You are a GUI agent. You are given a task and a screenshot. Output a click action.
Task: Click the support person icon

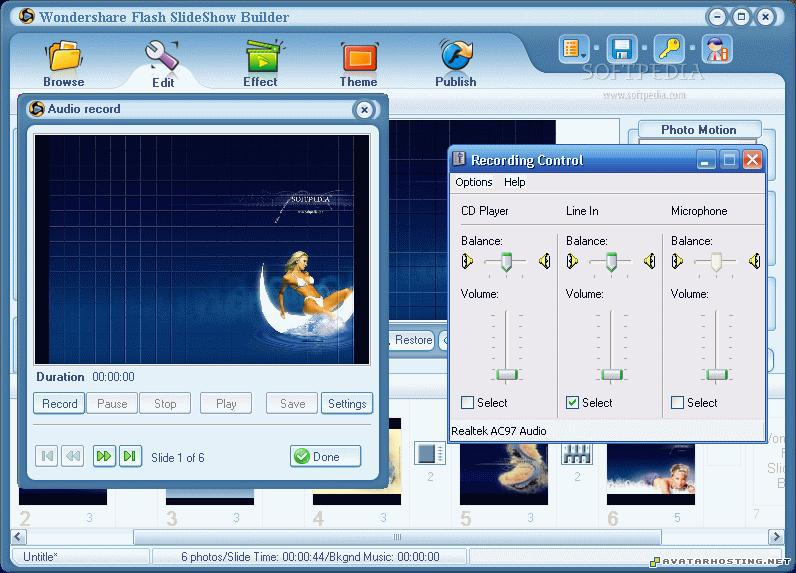click(717, 49)
